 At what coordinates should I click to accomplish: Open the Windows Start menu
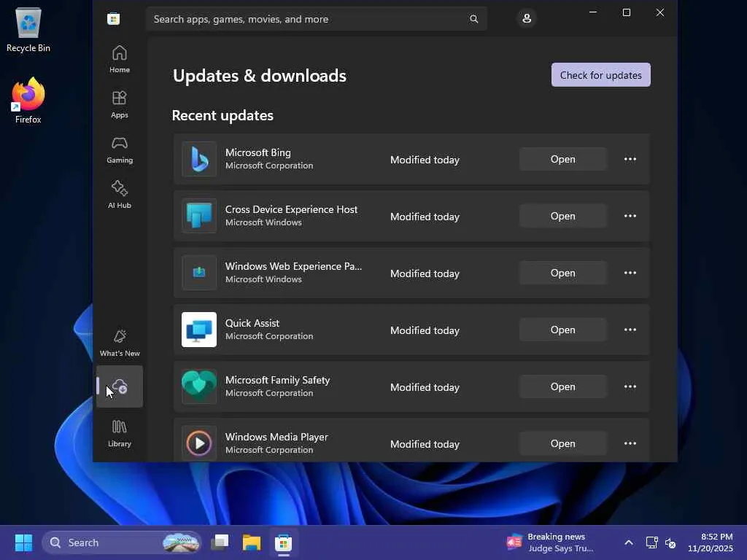pos(23,542)
